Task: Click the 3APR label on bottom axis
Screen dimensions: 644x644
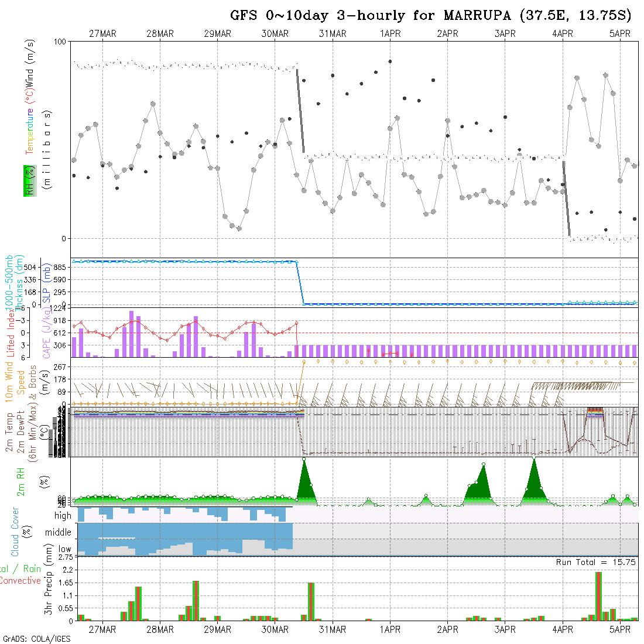Action: 505,629
